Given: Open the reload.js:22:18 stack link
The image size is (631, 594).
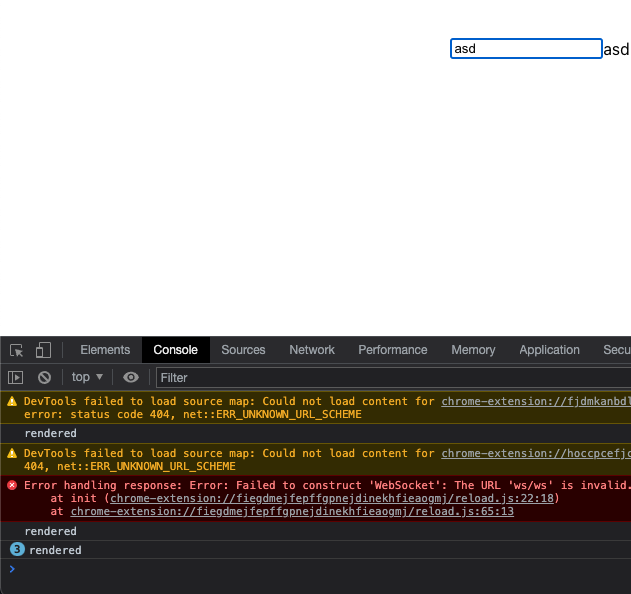Looking at the screenshot, I should click(x=332, y=498).
